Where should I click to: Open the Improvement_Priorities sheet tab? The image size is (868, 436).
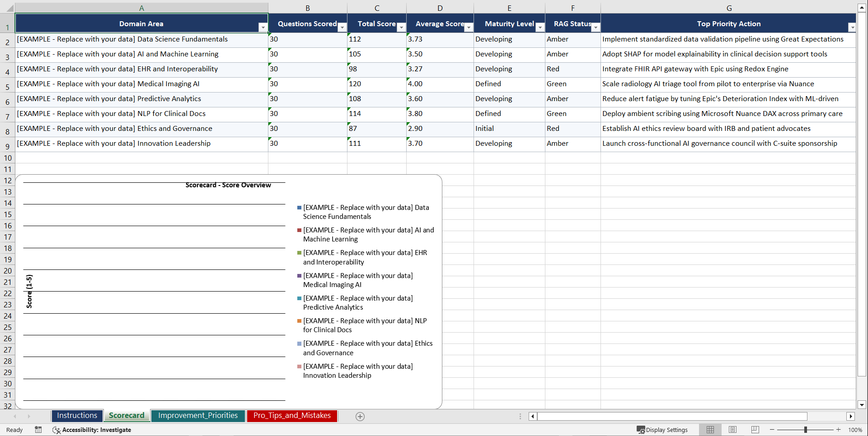tap(198, 415)
